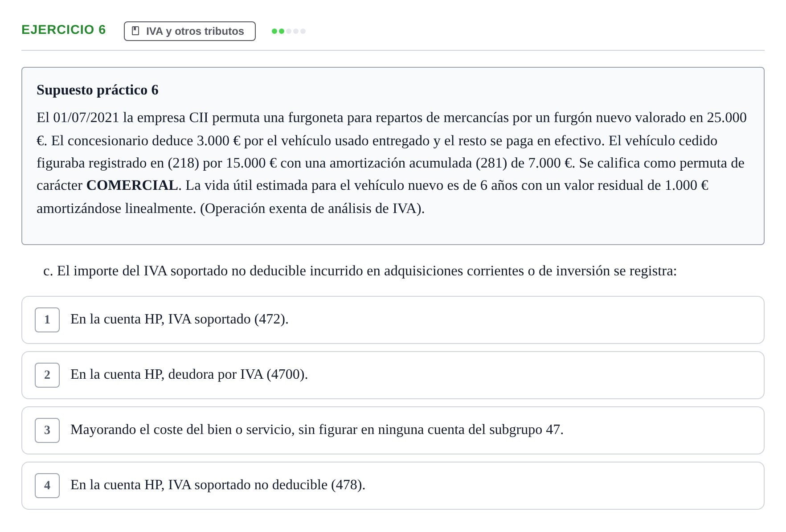Viewport: 786px width, 532px height.
Task: Click the number 1 answer badge
Action: 47,320
